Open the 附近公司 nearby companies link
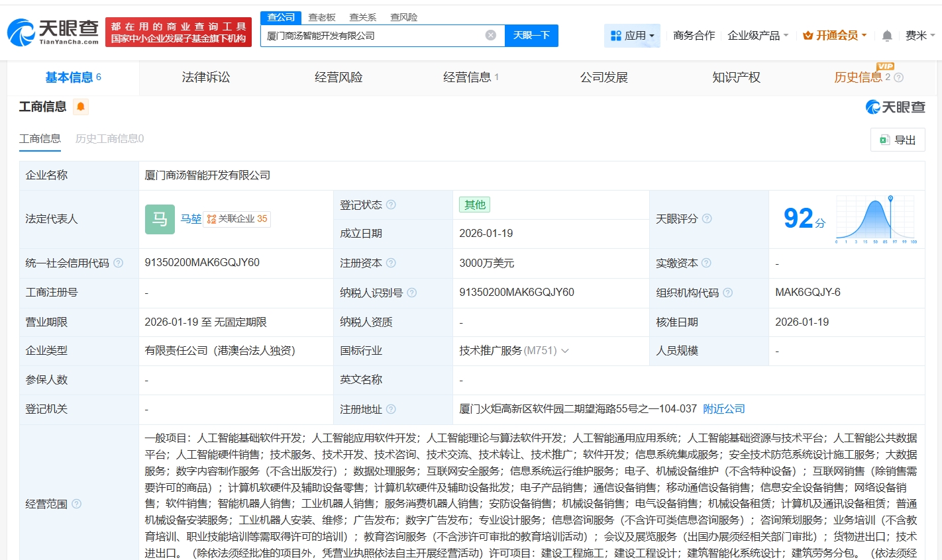Screen dimensions: 942x560 724,409
